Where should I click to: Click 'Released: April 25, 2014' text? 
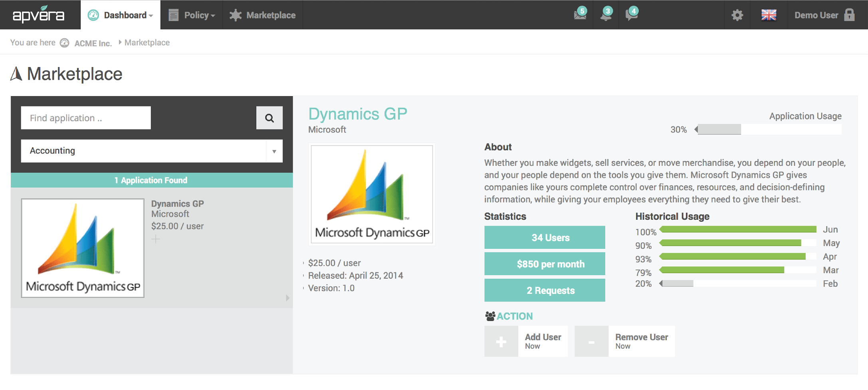355,276
